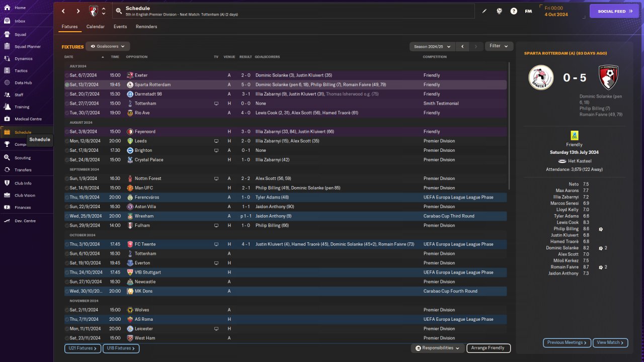Open Tactics from the sidebar
This screenshot has width=644, height=362.
tap(21, 71)
